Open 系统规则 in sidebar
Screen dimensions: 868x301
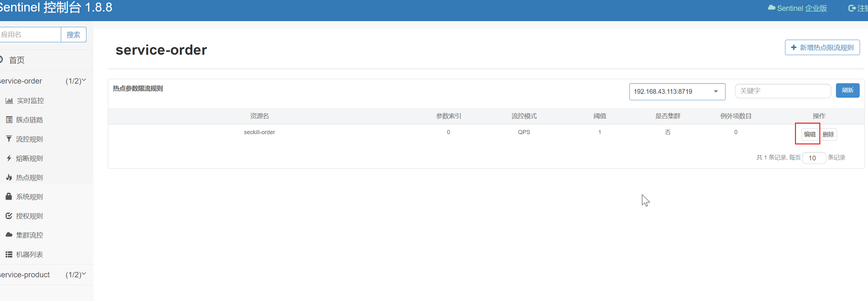pyautogui.click(x=29, y=197)
